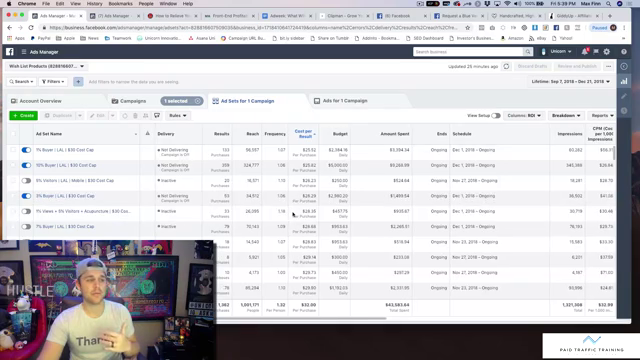Open the Lifetime date range dropdown

click(x=571, y=82)
